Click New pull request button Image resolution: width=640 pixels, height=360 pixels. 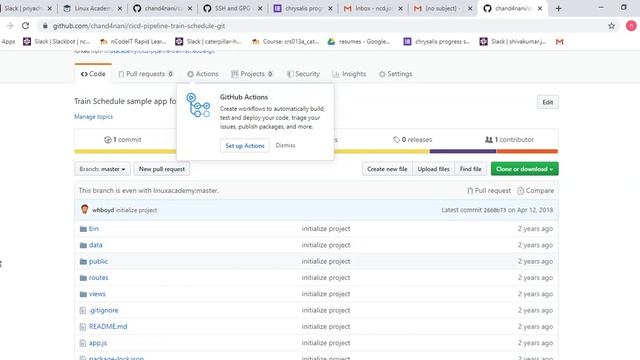(162, 169)
